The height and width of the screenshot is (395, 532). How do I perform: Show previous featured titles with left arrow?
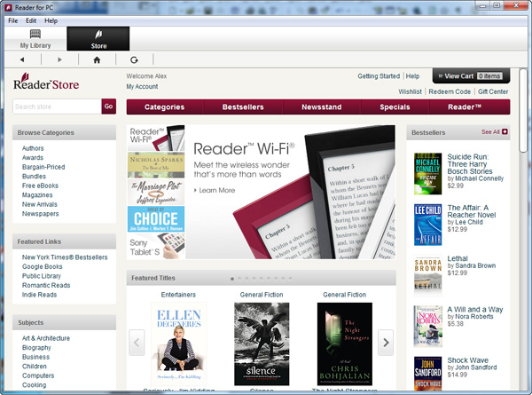tap(137, 342)
